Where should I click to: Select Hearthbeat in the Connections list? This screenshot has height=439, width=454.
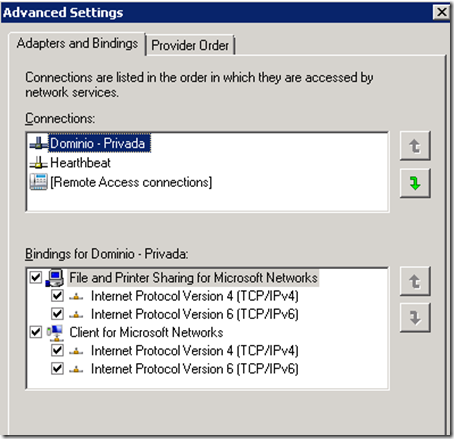[80, 163]
